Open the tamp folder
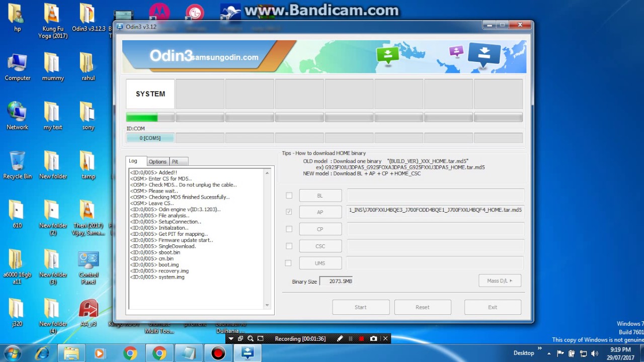644x362 pixels. (x=89, y=165)
